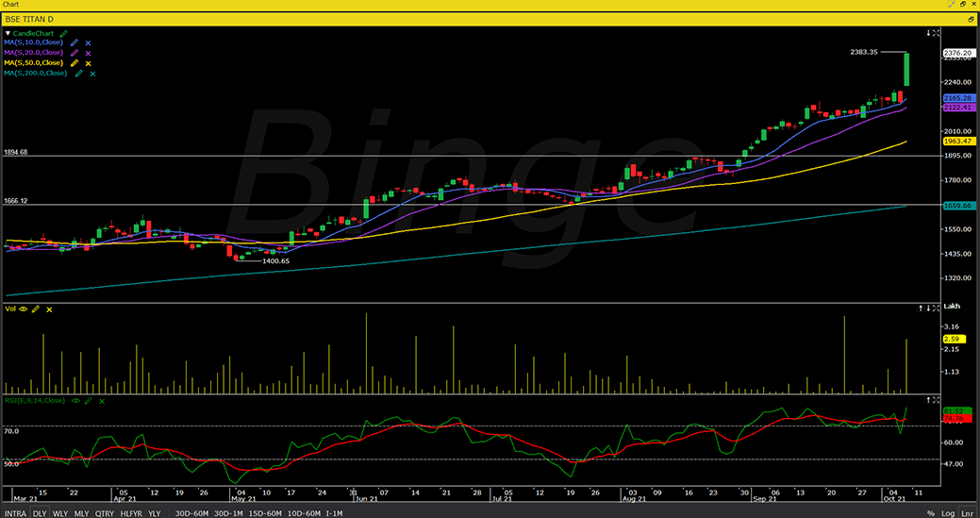
Task: Maximize the RSI pane with its expand icon
Action: (937, 400)
